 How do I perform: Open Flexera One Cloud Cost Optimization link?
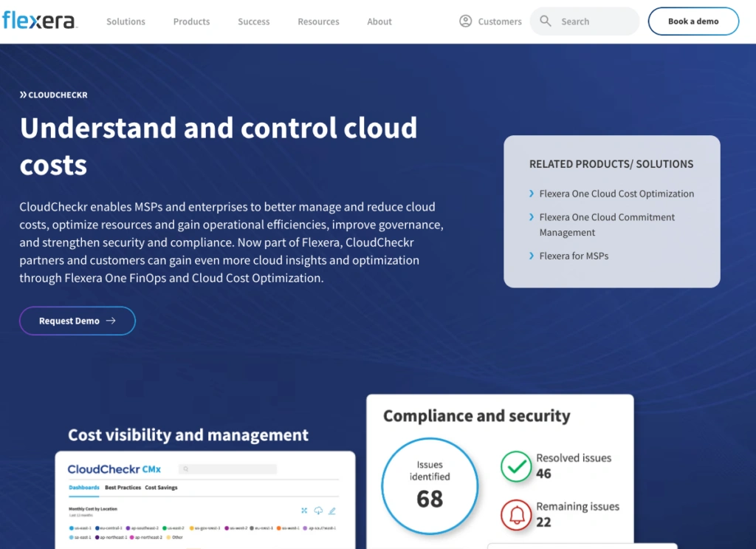click(616, 194)
